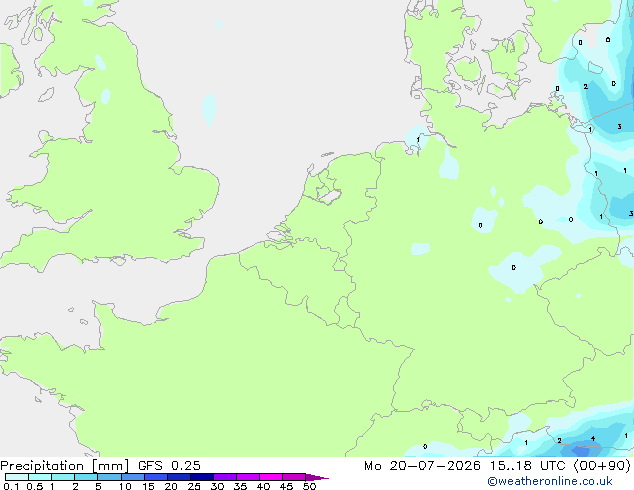The width and height of the screenshot is (634, 490).
Task: Pick the 15–20 mm blue legend swatch
Action: coord(155,477)
